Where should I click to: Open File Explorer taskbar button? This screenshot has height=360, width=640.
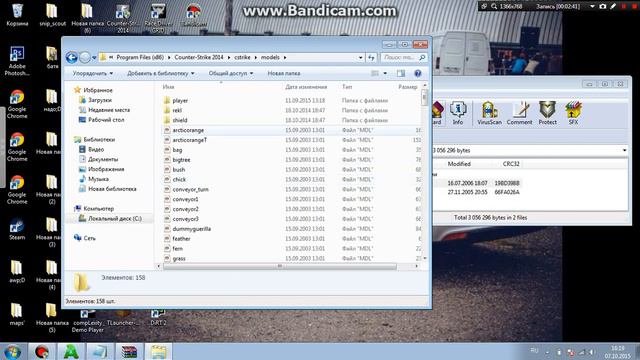click(158, 352)
